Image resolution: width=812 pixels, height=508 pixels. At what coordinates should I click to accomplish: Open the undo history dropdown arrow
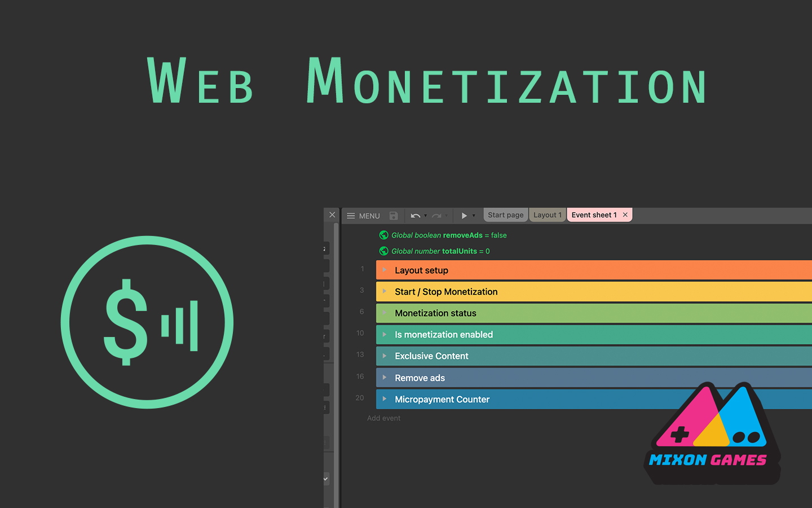tap(425, 216)
